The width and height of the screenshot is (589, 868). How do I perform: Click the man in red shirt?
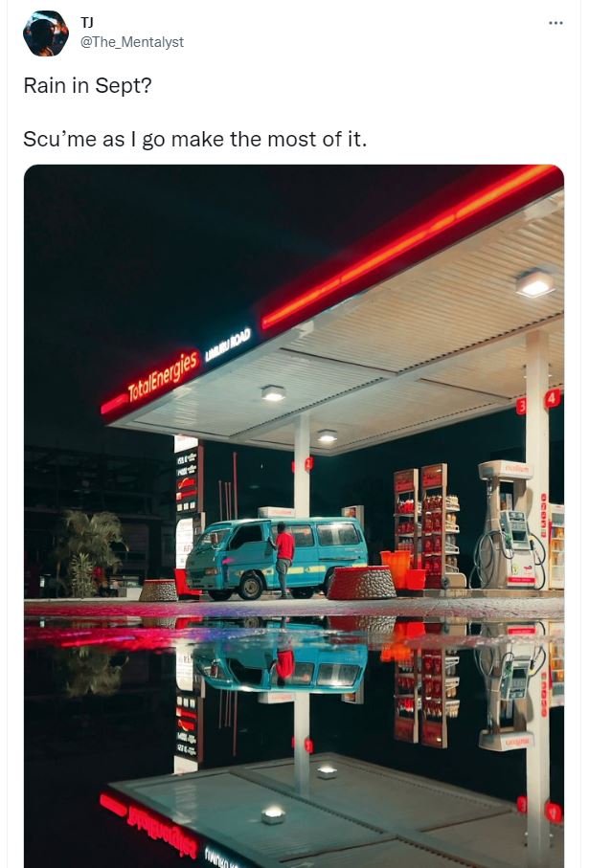point(283,559)
